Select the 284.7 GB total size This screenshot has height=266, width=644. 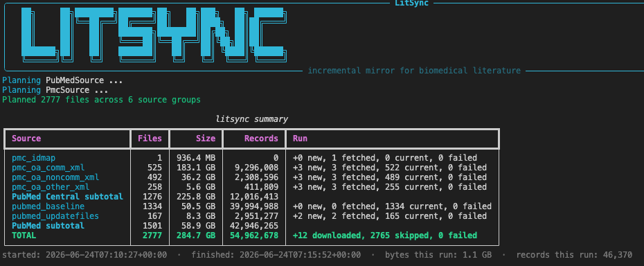196,236
